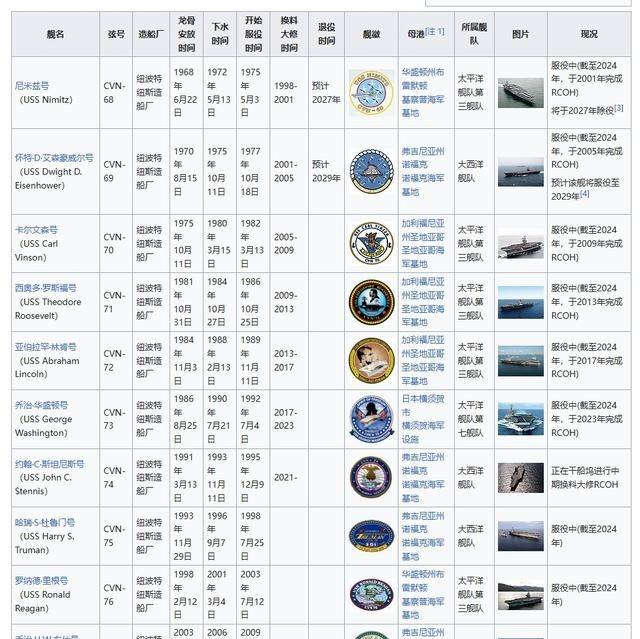The image size is (640, 639).
Task: Click the [注 1] note beside 母港 header
Action: [x=434, y=32]
